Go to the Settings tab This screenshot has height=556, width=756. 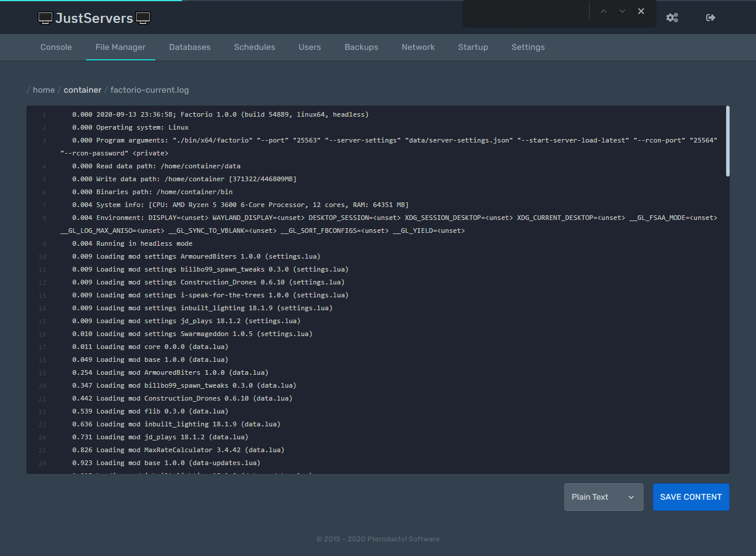coord(528,47)
